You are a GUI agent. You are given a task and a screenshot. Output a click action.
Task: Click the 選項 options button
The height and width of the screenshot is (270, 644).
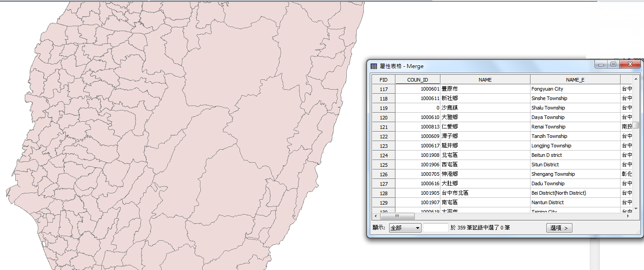[x=559, y=228]
